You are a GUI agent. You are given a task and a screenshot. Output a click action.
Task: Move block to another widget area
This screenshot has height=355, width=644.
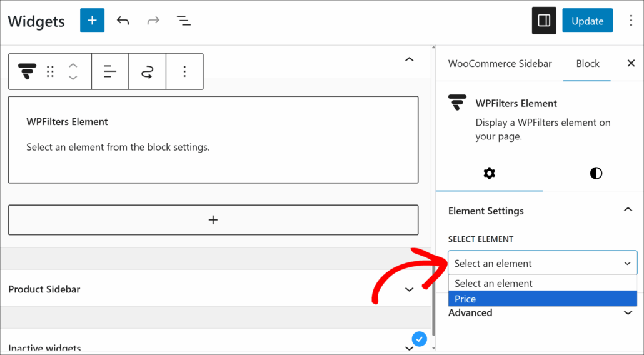tap(147, 71)
